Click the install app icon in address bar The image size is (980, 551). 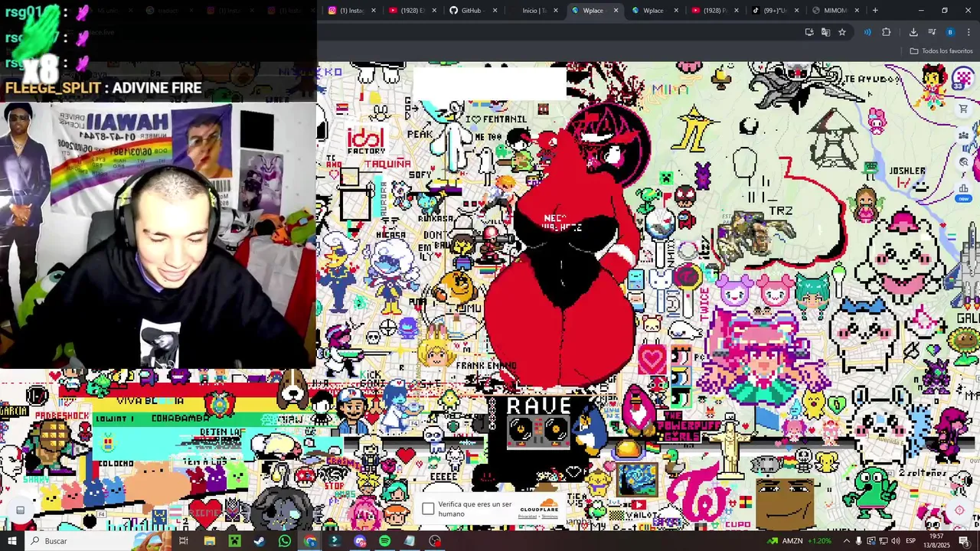[x=809, y=32]
